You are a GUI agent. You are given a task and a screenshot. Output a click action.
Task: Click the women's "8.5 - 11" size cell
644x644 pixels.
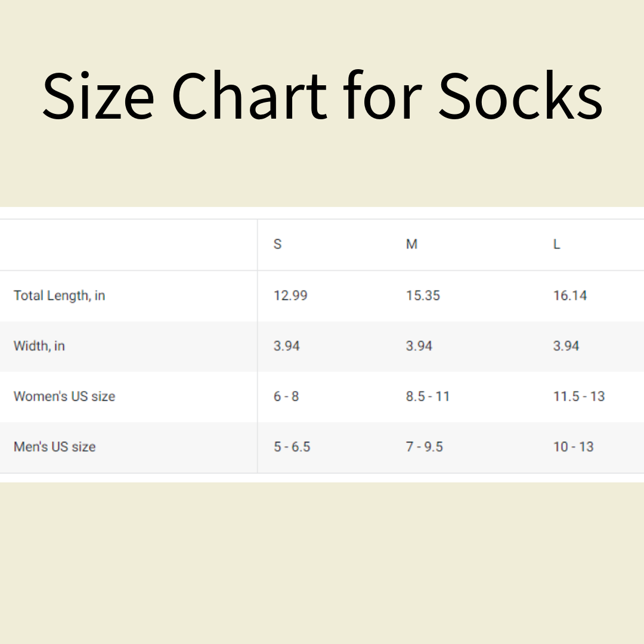click(x=428, y=396)
